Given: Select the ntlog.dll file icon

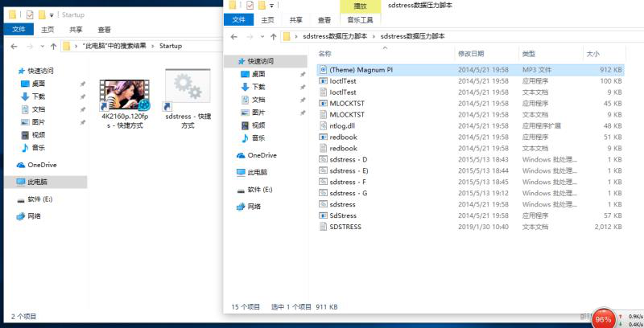Looking at the screenshot, I should [324, 126].
